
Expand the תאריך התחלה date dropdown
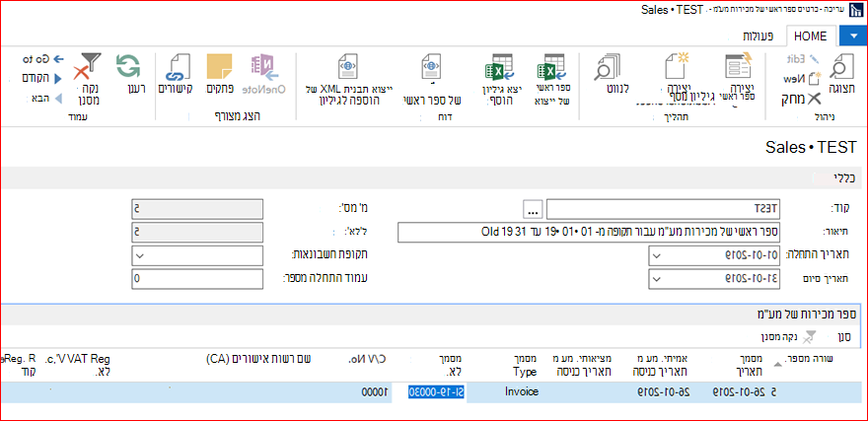click(657, 255)
